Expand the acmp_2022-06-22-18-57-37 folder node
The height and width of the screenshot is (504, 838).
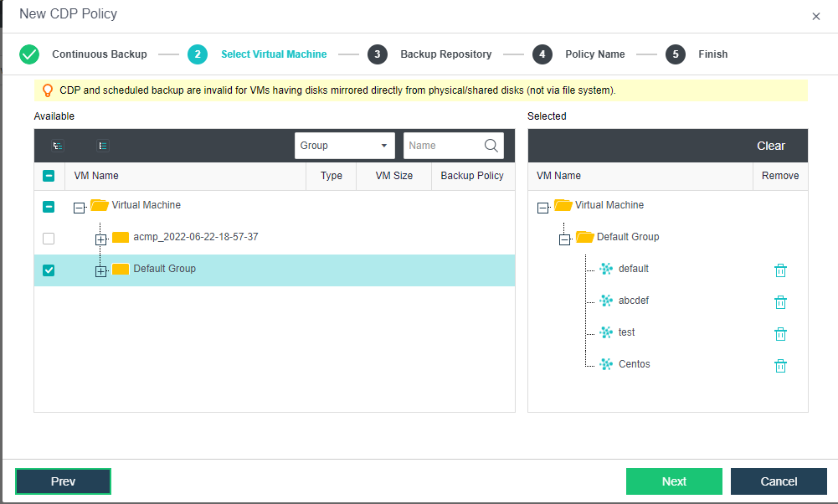101,239
